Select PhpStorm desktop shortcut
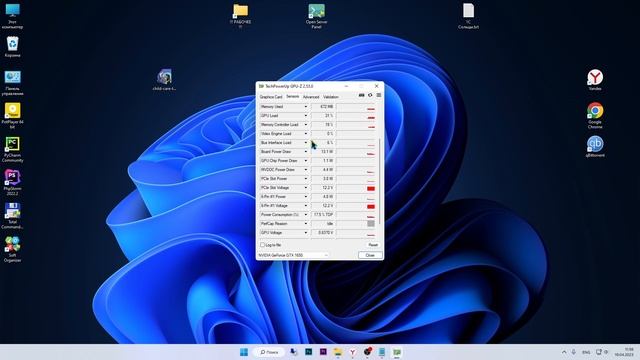This screenshot has width=640, height=360. click(x=12, y=183)
